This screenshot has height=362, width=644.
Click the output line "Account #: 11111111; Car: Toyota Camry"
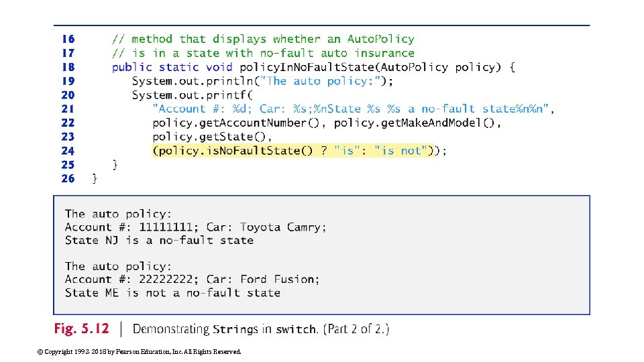[x=195, y=227]
